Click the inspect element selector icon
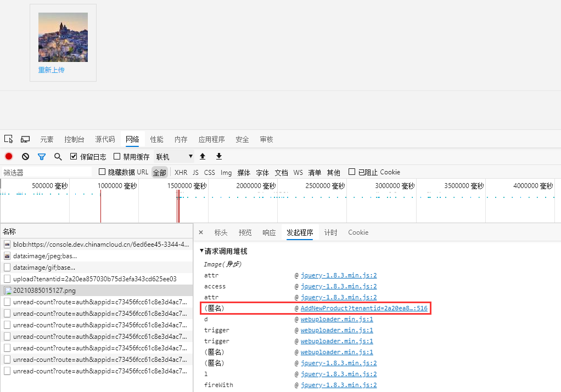 pos(9,139)
